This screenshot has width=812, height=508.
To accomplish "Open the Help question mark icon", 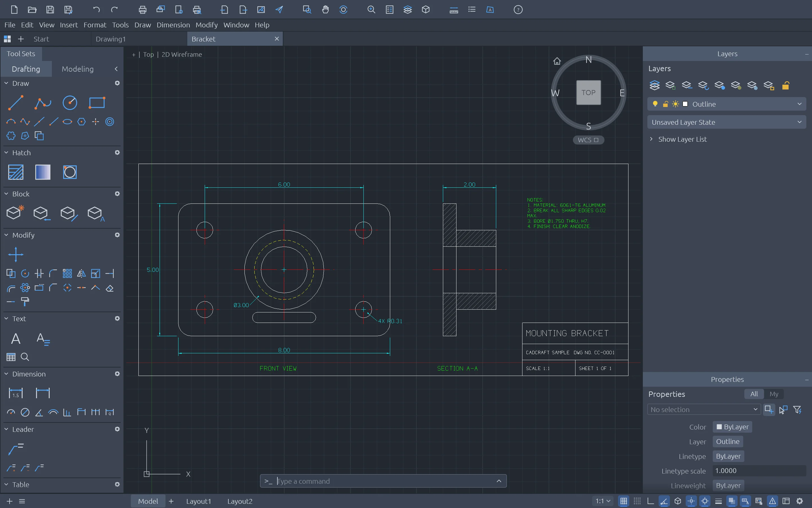I will click(518, 10).
